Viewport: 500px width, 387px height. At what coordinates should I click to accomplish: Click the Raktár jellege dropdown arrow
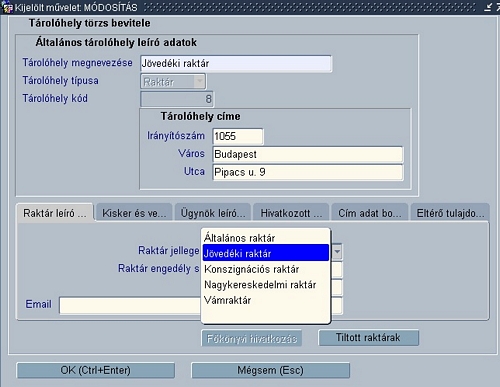(337, 252)
